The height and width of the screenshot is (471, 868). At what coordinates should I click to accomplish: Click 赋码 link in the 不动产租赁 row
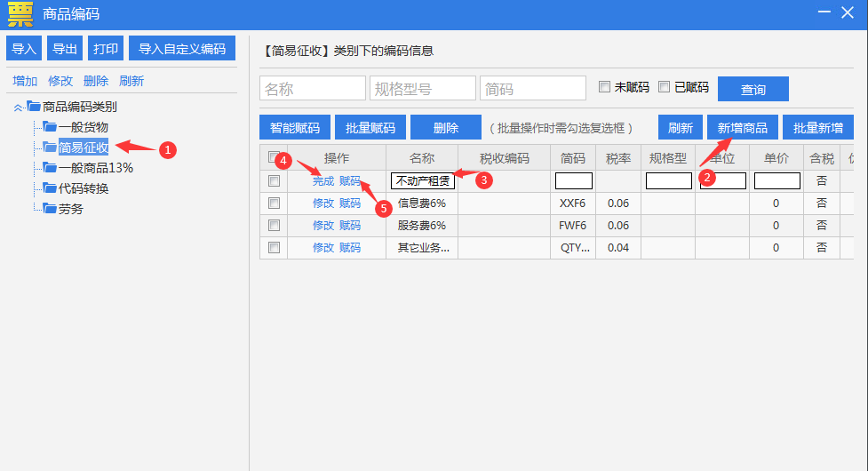tap(350, 181)
